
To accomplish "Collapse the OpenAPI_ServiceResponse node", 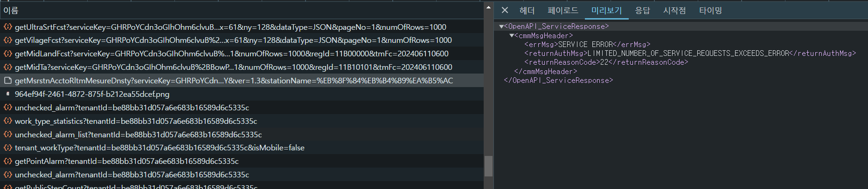I will tap(501, 27).
